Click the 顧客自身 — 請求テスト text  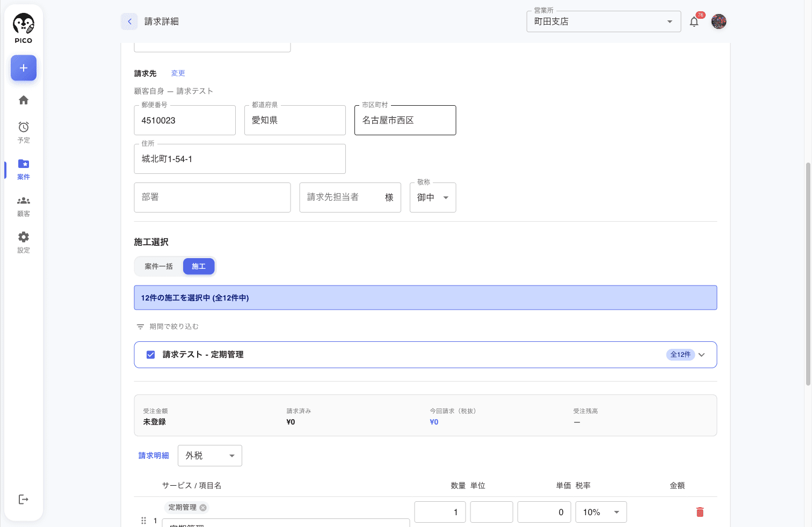173,91
